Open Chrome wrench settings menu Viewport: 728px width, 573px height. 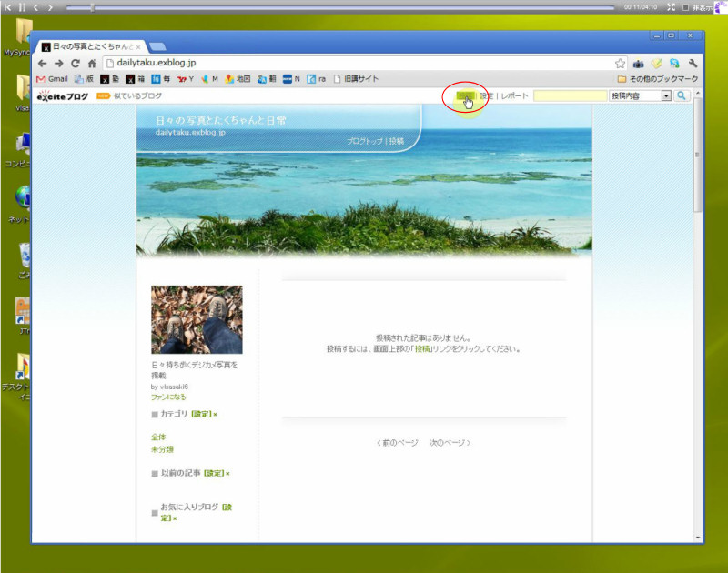693,63
